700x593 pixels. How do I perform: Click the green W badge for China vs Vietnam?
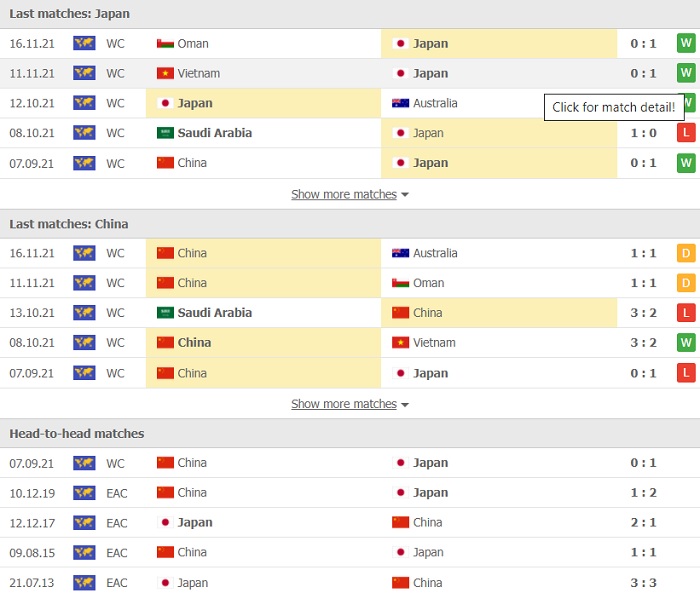[685, 343]
